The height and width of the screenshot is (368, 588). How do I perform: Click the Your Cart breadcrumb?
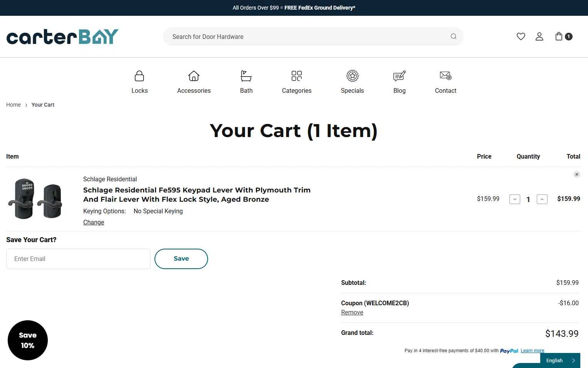point(43,105)
